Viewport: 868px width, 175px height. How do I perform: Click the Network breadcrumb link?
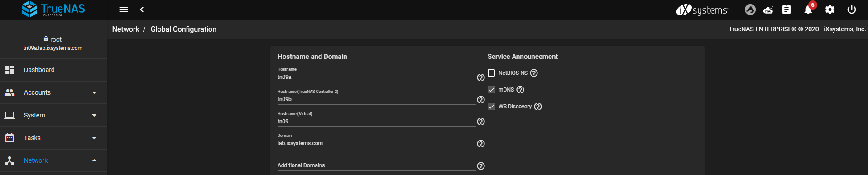tap(125, 29)
